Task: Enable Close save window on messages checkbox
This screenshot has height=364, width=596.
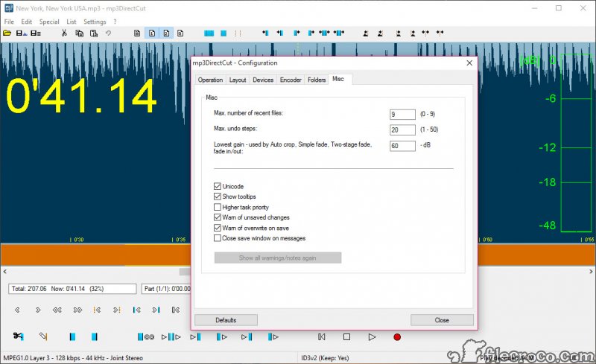Action: (218, 238)
